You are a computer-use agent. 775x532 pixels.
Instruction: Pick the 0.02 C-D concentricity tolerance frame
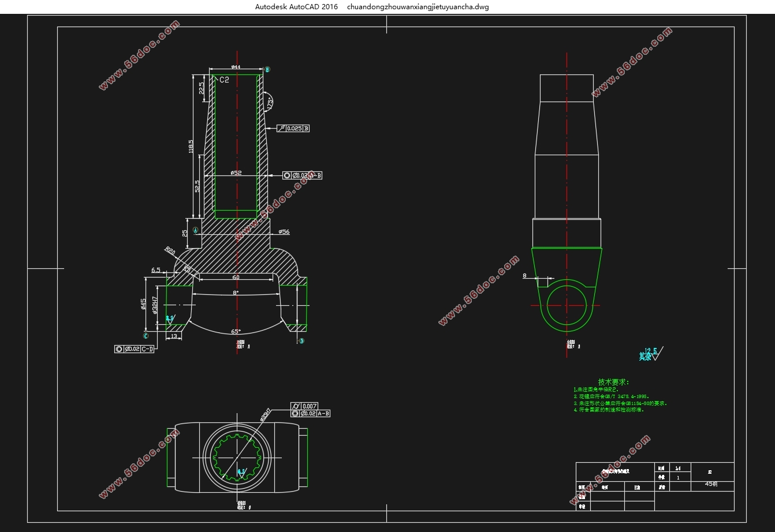point(135,349)
